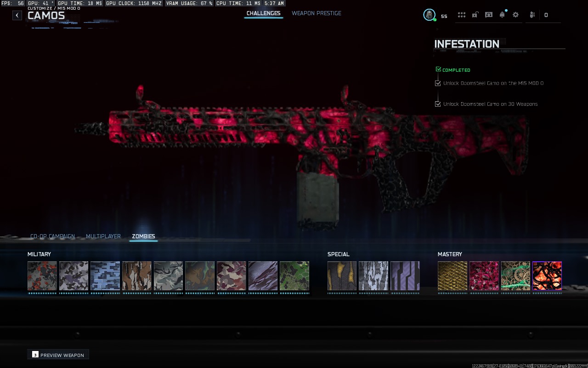Select the Multiplayer camo tab
588x368 pixels.
pyautogui.click(x=103, y=236)
